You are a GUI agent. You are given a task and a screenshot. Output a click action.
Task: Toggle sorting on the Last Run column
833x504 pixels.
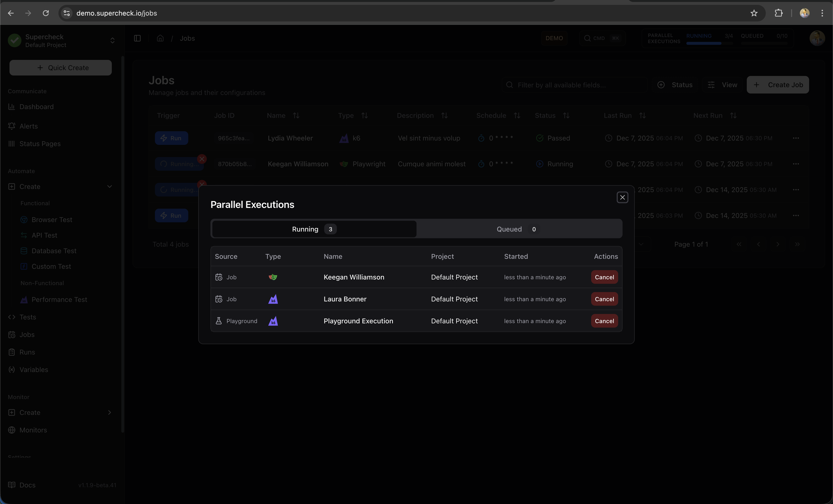click(x=643, y=115)
